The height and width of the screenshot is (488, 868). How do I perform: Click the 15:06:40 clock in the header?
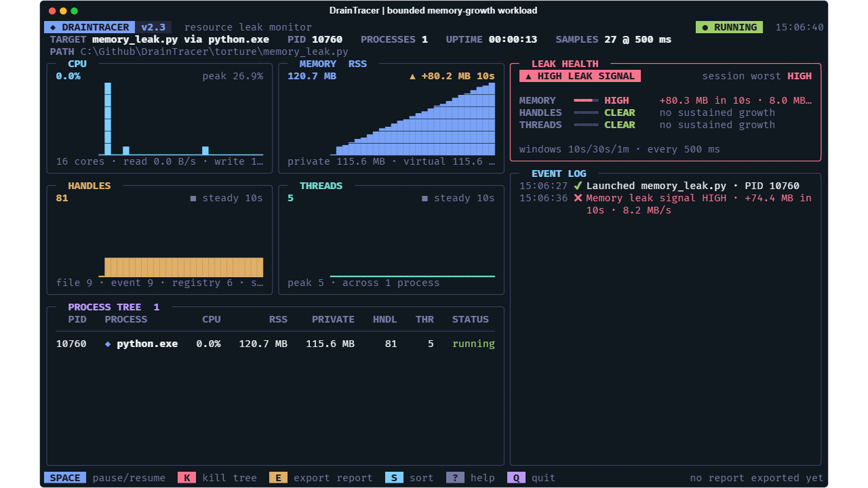tap(800, 27)
